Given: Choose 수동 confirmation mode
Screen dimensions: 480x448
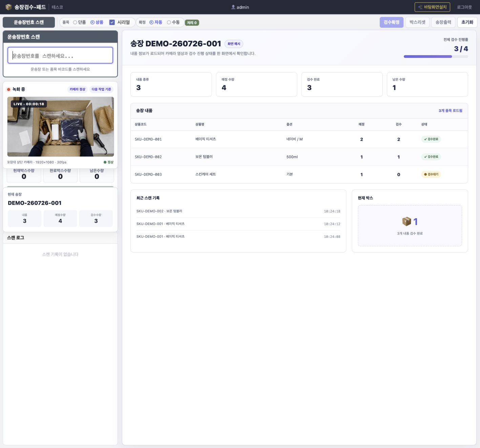Looking at the screenshot, I should tap(169, 22).
